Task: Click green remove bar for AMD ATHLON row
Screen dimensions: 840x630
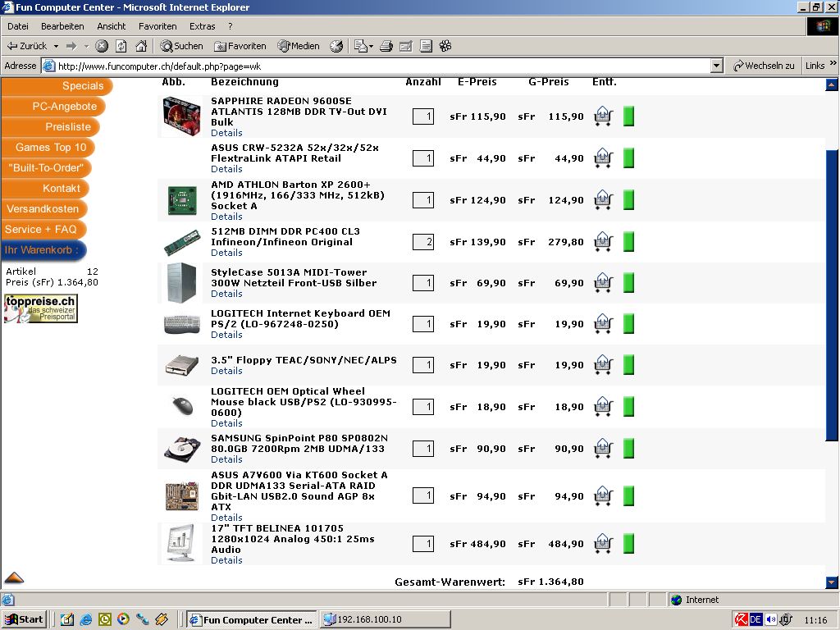Action: tap(629, 200)
